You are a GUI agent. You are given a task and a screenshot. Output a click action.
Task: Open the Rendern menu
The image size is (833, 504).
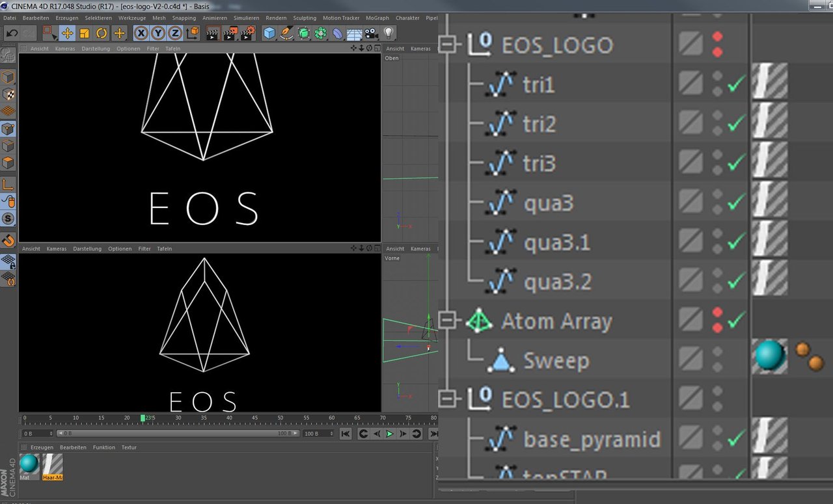click(x=276, y=18)
